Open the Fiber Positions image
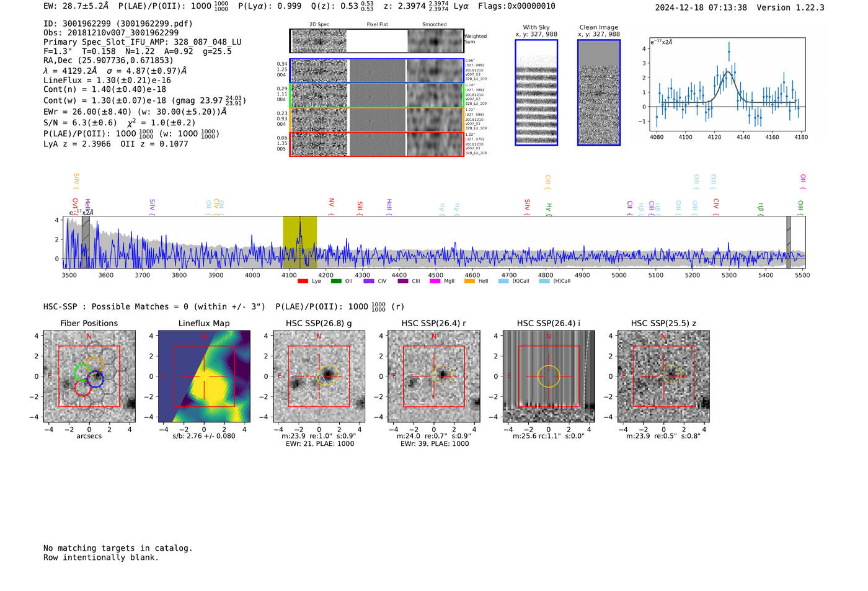Screen dimensions: 868x591 click(x=89, y=376)
